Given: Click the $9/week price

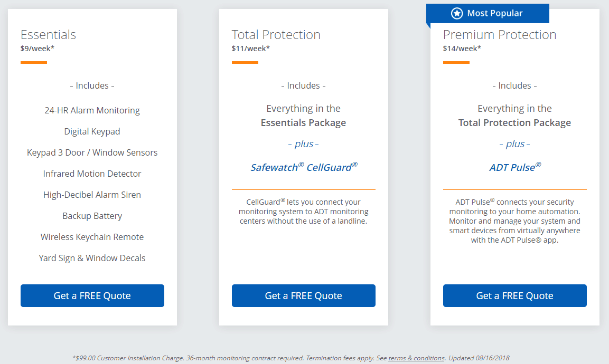Looking at the screenshot, I should pyautogui.click(x=38, y=49).
